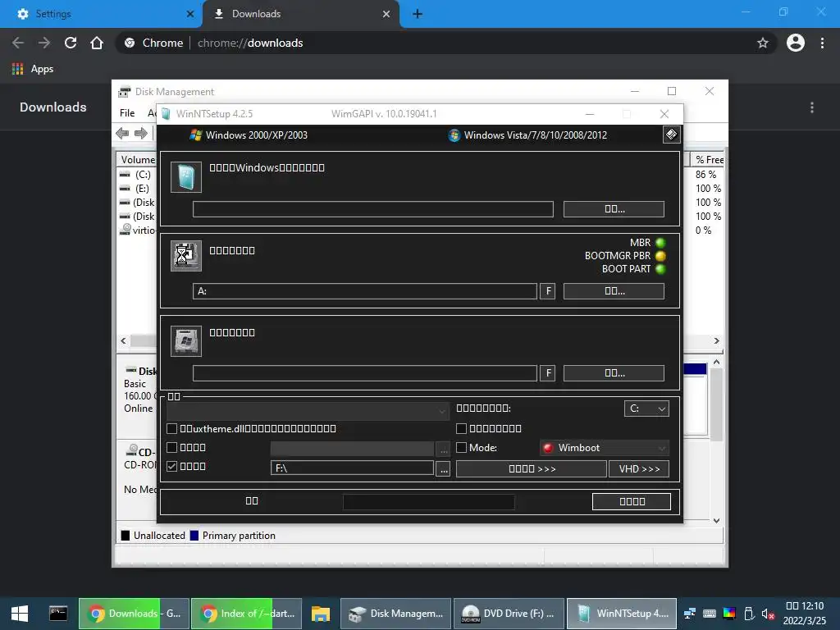This screenshot has height=630, width=840.
Task: Open Apps shortcut in bookmarks bar
Action: click(33, 69)
